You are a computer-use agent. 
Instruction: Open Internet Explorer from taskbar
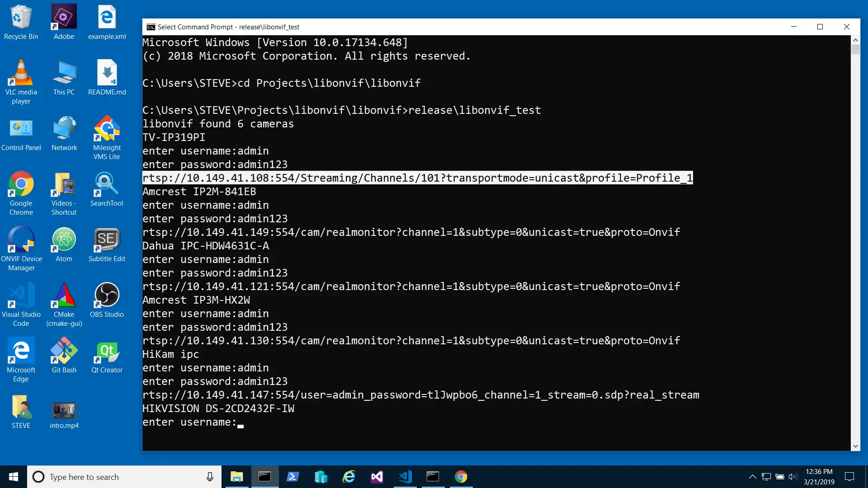(x=349, y=477)
